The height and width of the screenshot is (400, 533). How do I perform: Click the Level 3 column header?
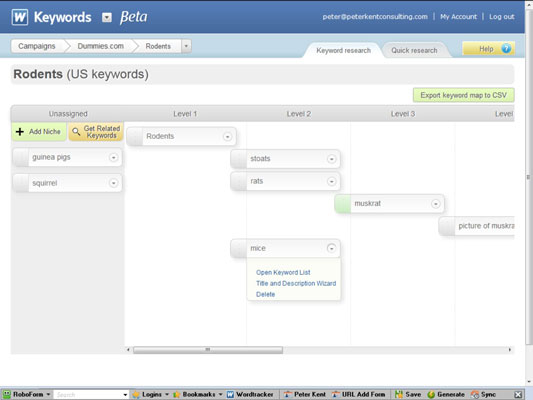[x=403, y=114]
